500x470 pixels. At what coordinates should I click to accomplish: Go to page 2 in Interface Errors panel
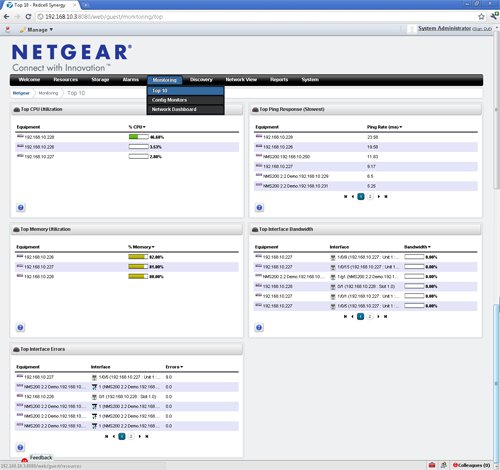coord(131,436)
